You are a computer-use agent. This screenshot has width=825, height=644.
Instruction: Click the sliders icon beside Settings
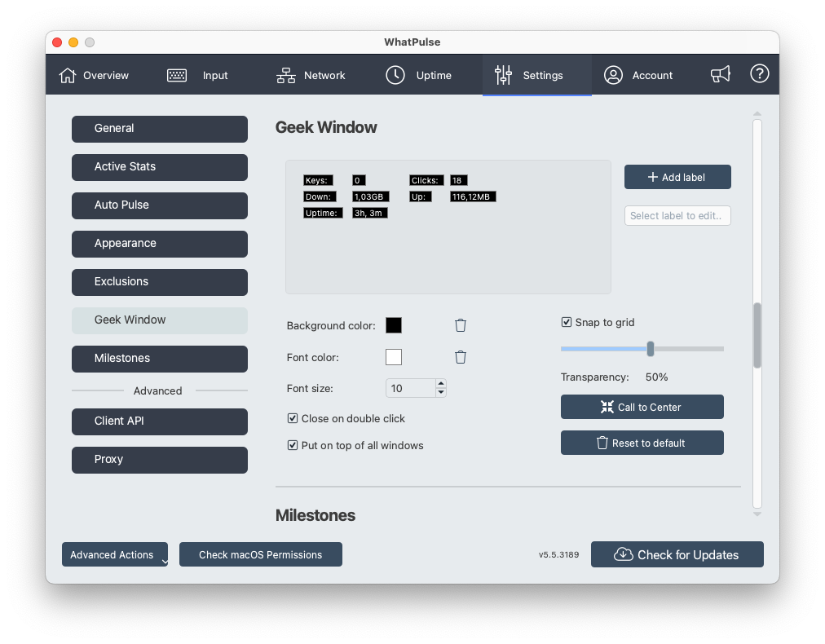point(503,75)
